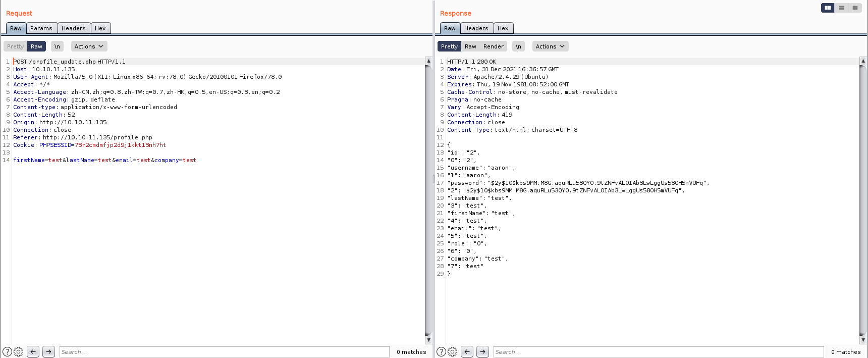The width and height of the screenshot is (868, 358).
Task: Click the "username": "aaron" line
Action: [481, 168]
